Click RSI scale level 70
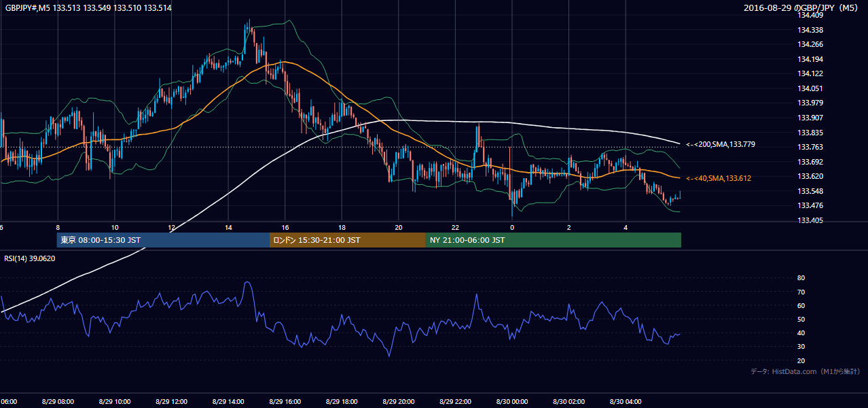 pos(801,292)
